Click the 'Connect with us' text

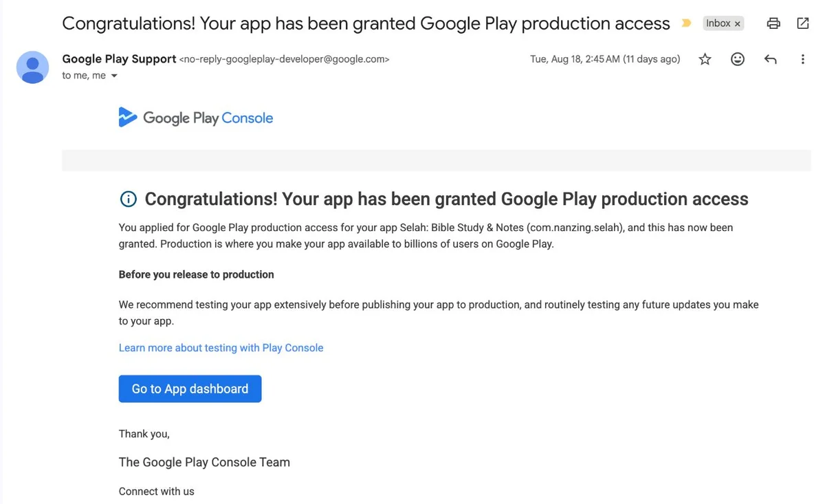tap(156, 492)
